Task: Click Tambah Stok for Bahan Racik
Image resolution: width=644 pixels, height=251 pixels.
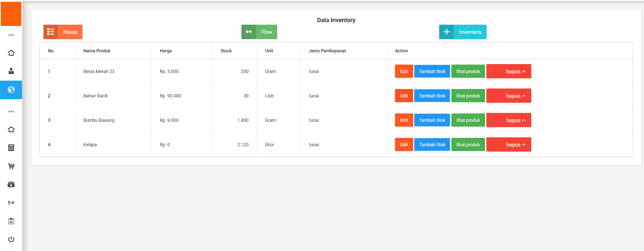Action: pos(432,96)
